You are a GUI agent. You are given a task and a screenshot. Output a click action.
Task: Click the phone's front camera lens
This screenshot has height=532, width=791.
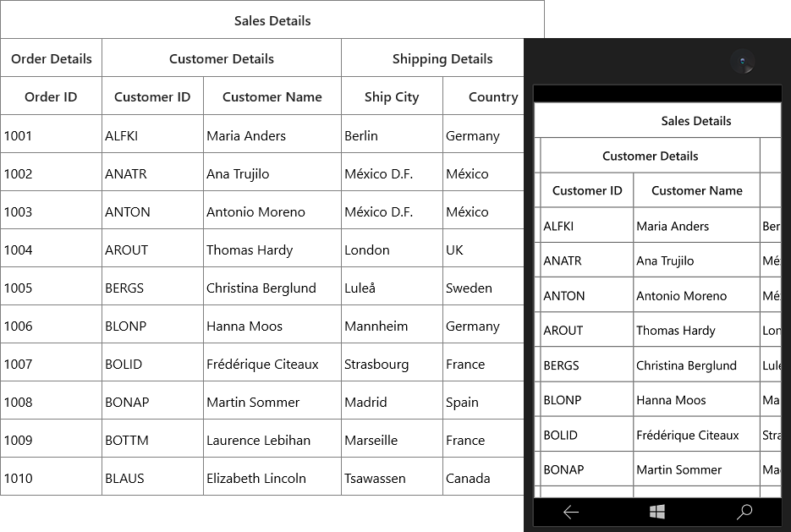[743, 62]
